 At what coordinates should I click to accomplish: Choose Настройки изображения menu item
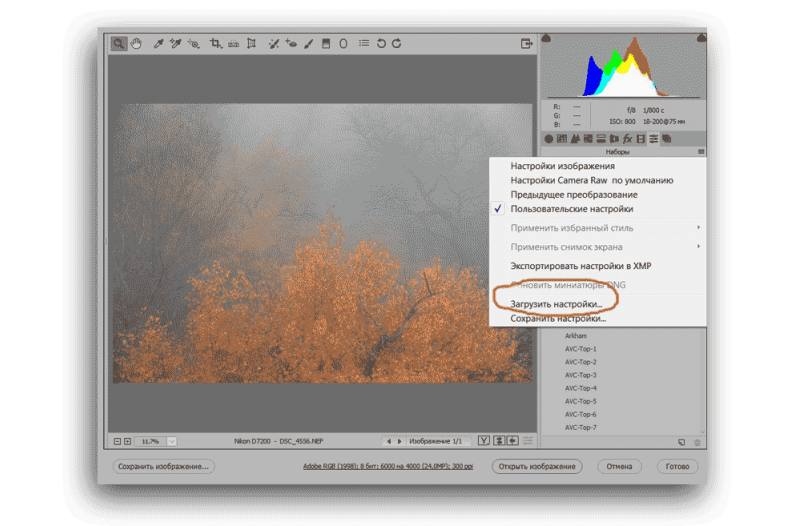pyautogui.click(x=598, y=166)
